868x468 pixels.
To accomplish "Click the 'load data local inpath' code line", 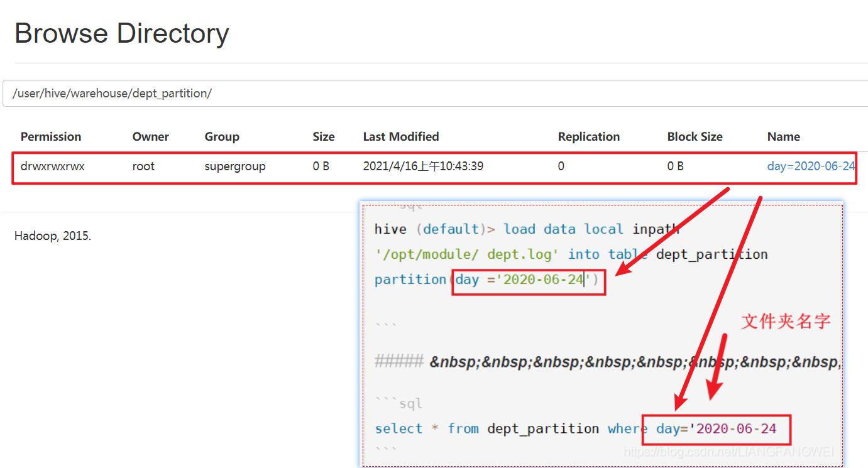I will [x=527, y=229].
